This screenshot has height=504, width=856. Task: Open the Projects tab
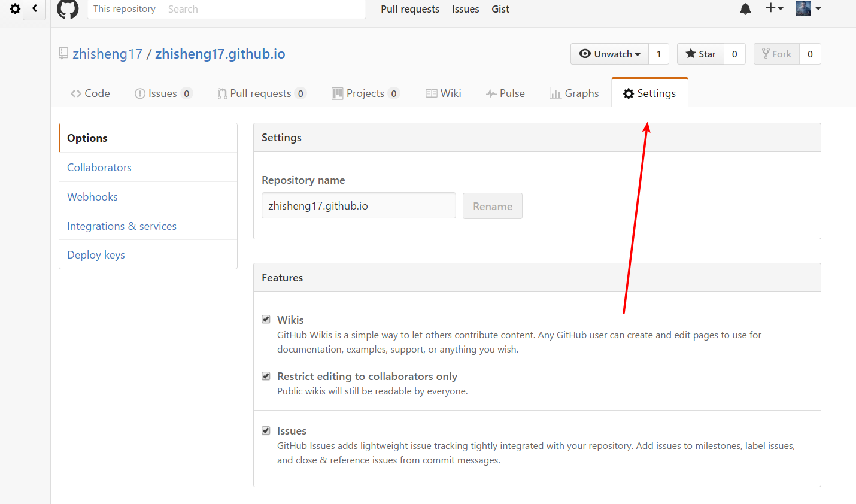pyautogui.click(x=365, y=93)
